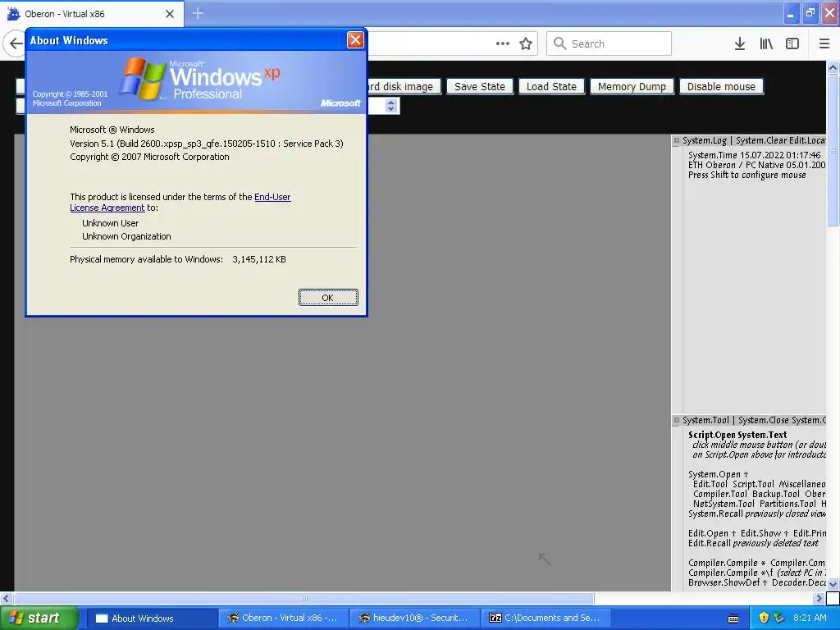This screenshot has width=840, height=630.
Task: Open the Firefox downloads arrow icon
Action: (740, 44)
